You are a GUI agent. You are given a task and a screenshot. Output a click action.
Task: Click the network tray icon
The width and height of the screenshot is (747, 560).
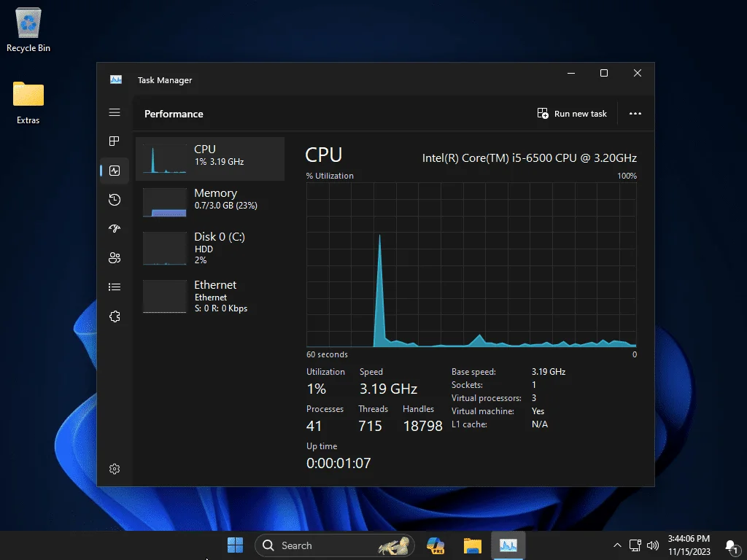click(635, 545)
